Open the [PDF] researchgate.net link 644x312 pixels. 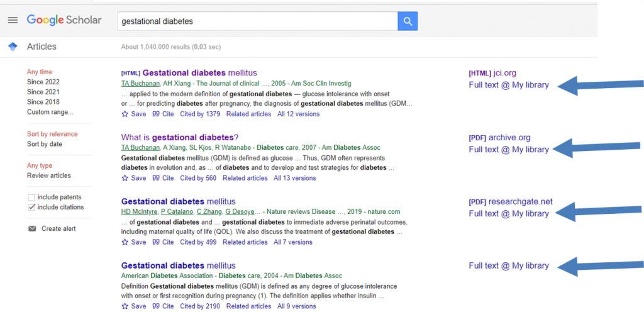[x=510, y=202]
